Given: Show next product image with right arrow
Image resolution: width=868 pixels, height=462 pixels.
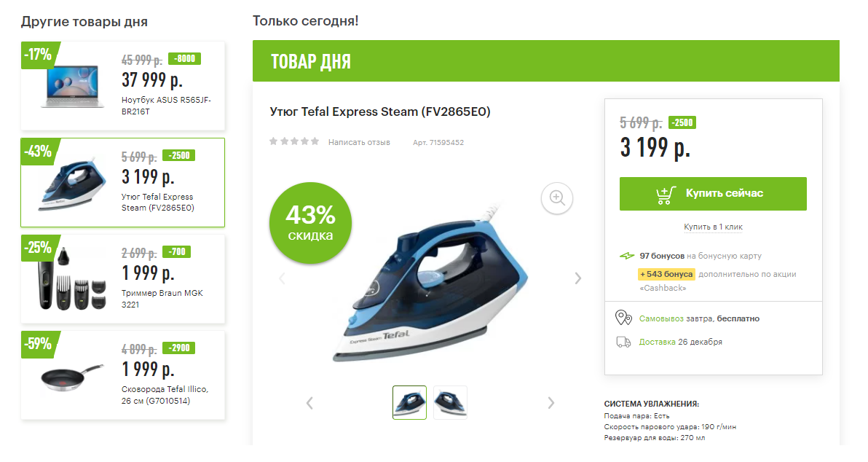Looking at the screenshot, I should tap(578, 278).
